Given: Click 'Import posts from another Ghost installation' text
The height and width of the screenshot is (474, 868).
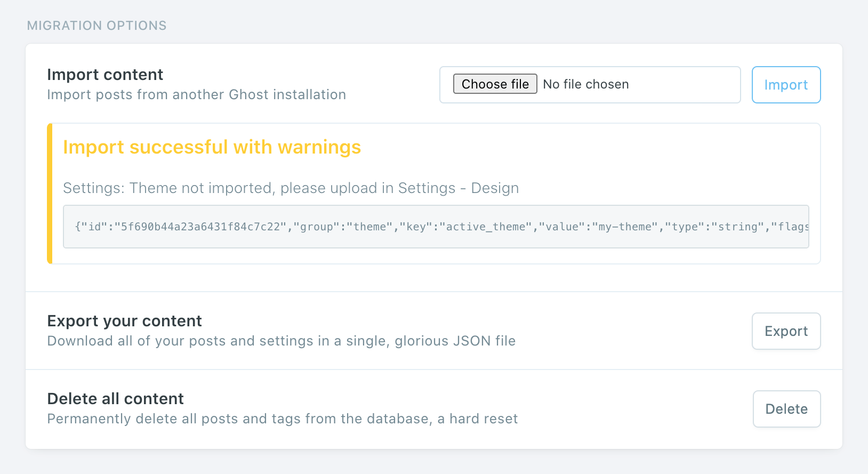Looking at the screenshot, I should (x=196, y=95).
